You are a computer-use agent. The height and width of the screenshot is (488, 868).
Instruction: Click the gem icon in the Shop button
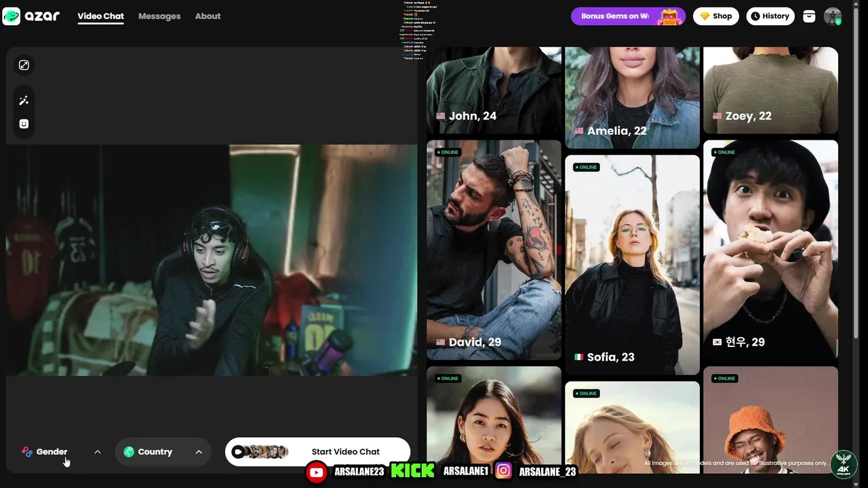tap(705, 16)
